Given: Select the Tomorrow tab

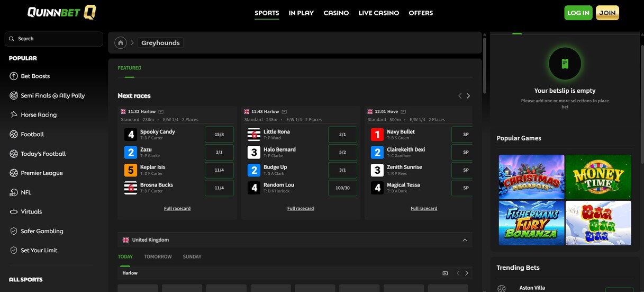Looking at the screenshot, I should (x=158, y=256).
